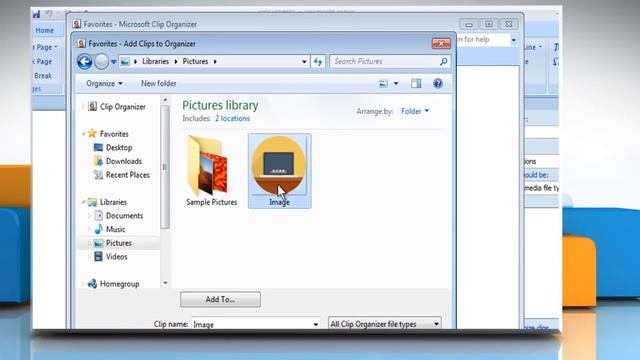The image size is (640, 360).
Task: Open the view options dropdown arrow
Action: click(x=396, y=84)
